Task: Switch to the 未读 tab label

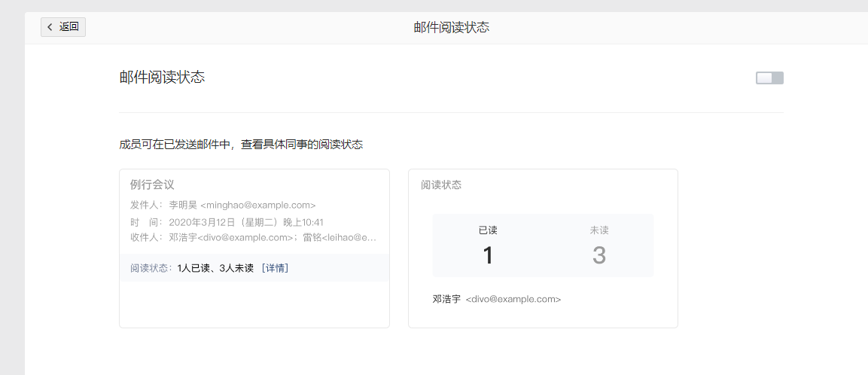Action: point(598,230)
